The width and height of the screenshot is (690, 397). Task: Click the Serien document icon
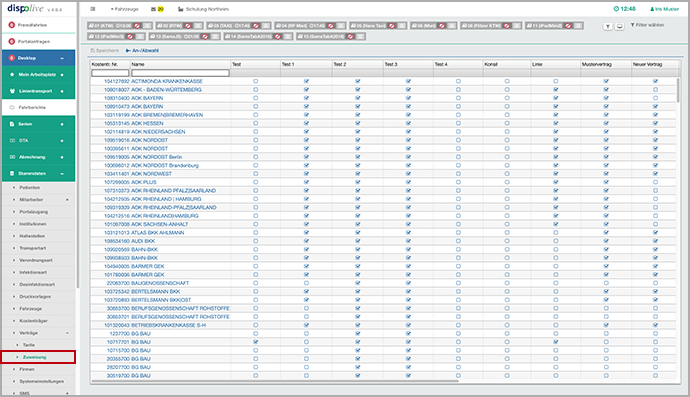[x=12, y=124]
